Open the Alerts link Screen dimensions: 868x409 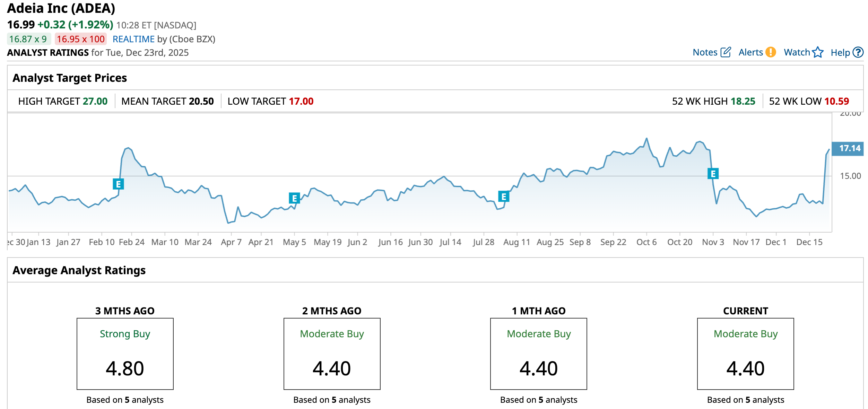point(750,52)
